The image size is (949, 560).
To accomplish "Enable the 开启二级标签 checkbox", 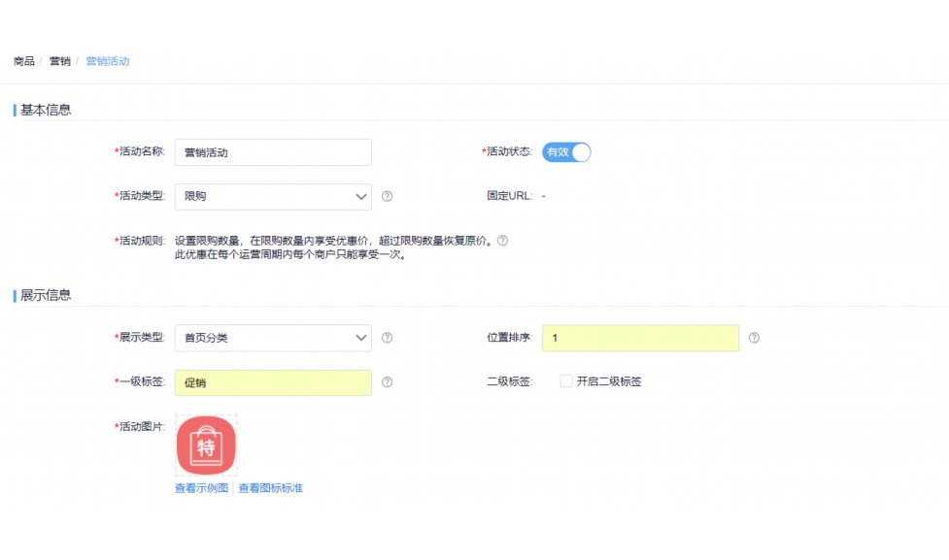I will 566,382.
